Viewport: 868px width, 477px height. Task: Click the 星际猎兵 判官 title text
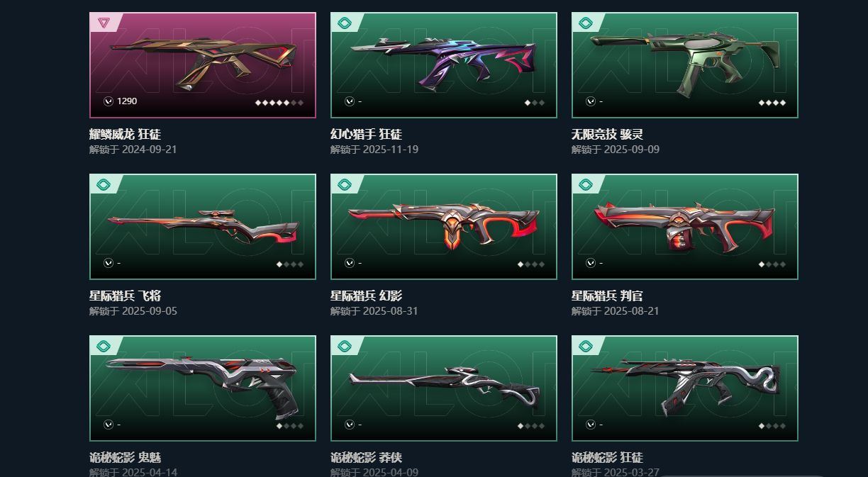tap(608, 296)
